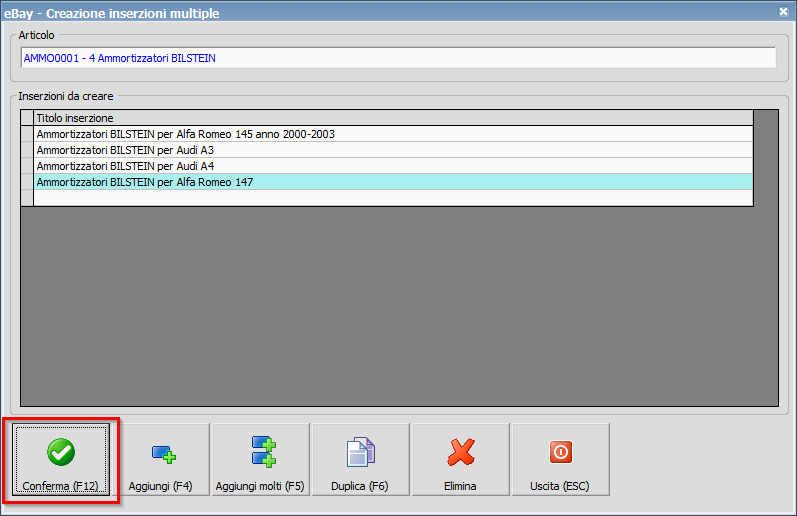Click the Articolo field showing AMMO0001

click(x=398, y=58)
